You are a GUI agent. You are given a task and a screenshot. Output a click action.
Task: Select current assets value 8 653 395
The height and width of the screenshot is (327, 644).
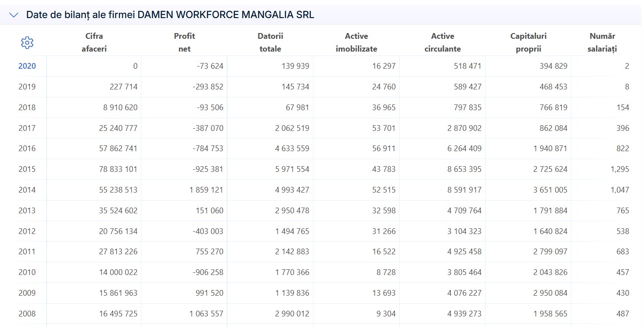464,169
